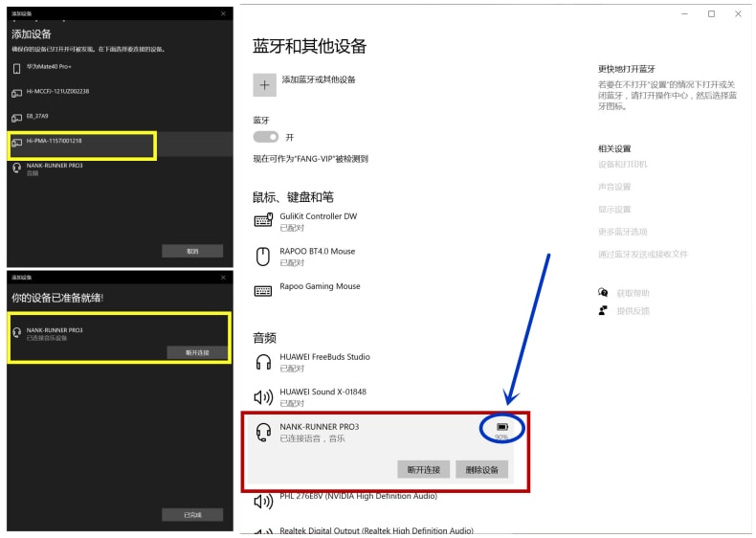This screenshot has width=756, height=538.
Task: Select Hi-PMA-11S7I001218 in add device list
Action: coord(120,144)
